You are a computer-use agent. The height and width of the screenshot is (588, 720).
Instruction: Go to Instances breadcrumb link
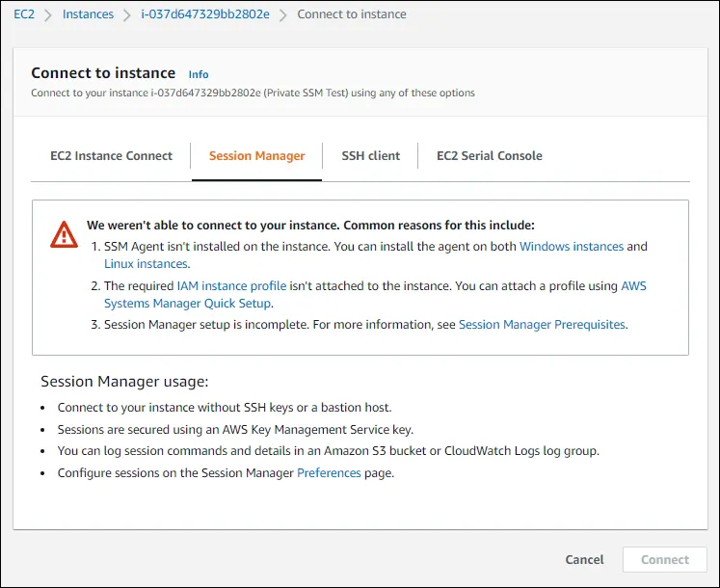[88, 14]
